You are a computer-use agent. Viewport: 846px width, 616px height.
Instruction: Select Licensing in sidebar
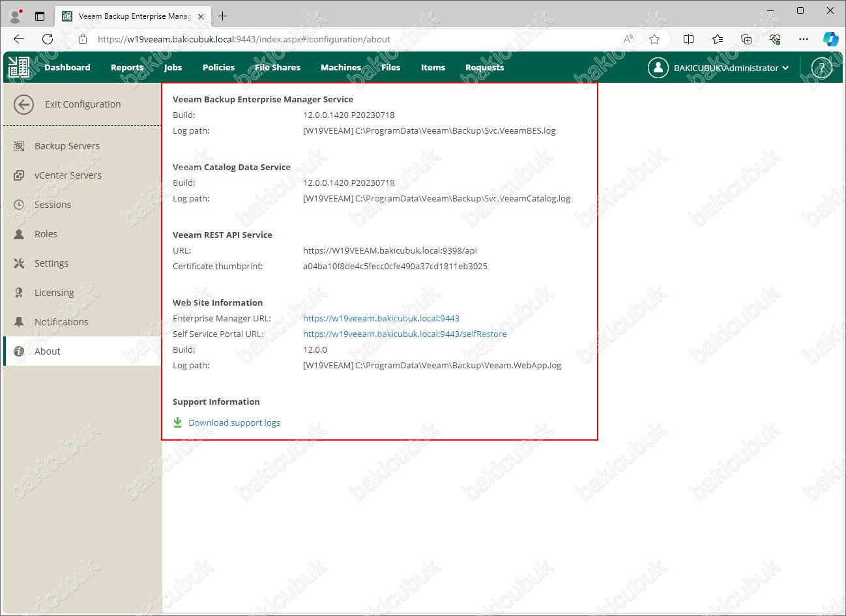tap(82, 293)
